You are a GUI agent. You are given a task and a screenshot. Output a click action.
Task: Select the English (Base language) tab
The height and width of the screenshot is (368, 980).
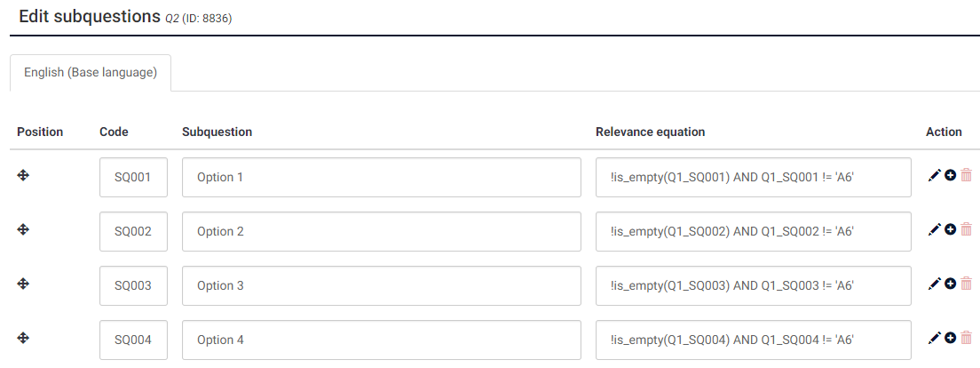pyautogui.click(x=91, y=73)
